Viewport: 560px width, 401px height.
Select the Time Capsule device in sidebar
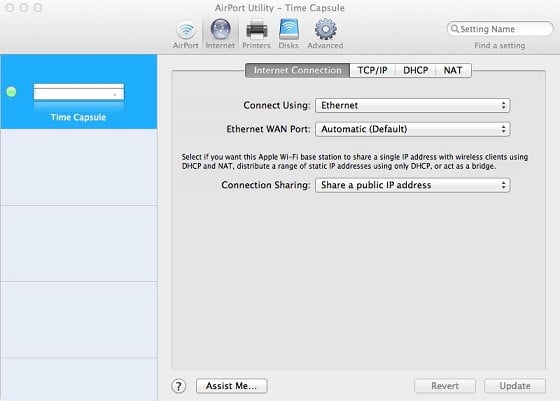(79, 92)
